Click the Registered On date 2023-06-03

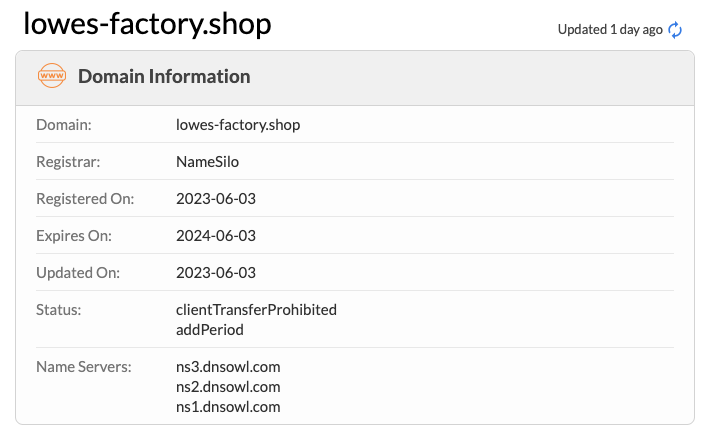pos(216,198)
